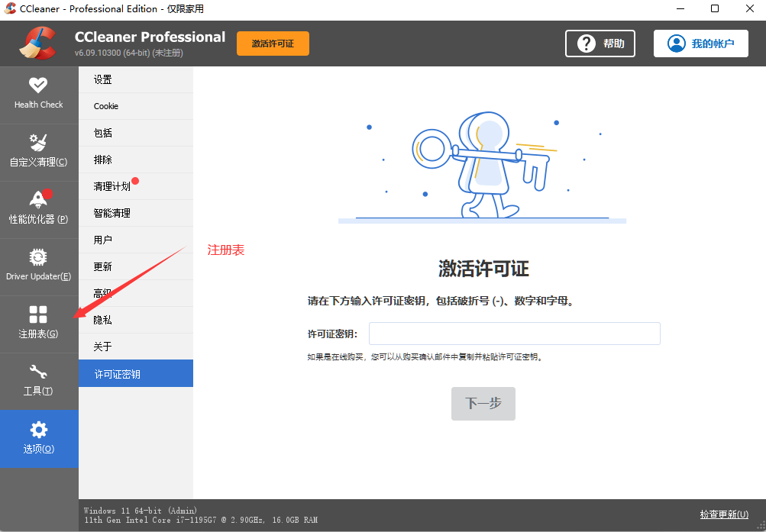Click the title bar CCleaner app icon

tap(10, 9)
